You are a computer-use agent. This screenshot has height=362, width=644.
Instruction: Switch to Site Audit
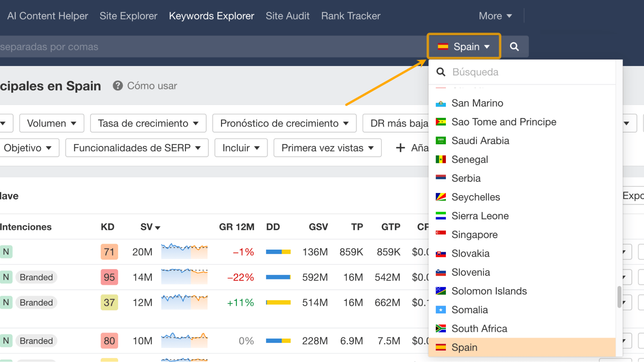[287, 15]
